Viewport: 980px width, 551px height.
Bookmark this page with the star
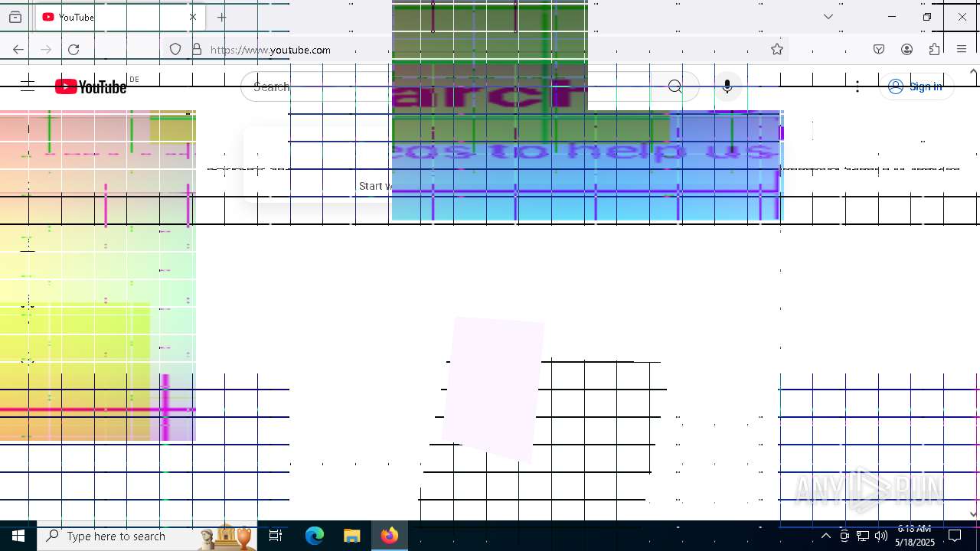coord(777,50)
